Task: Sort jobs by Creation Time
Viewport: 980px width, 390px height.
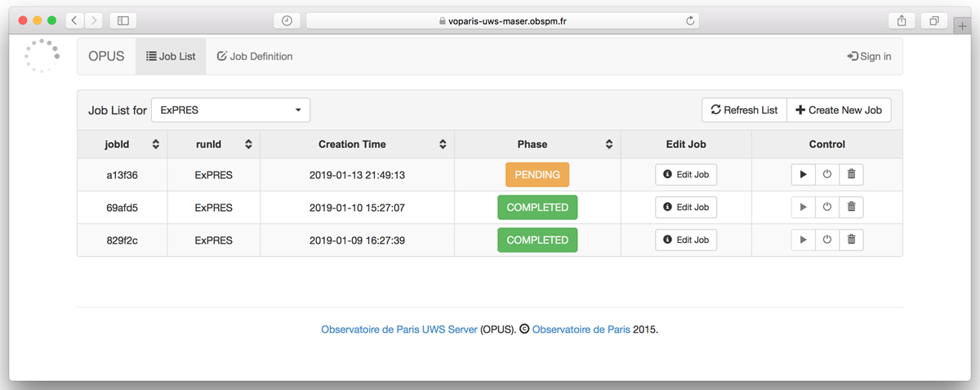Action: (443, 145)
